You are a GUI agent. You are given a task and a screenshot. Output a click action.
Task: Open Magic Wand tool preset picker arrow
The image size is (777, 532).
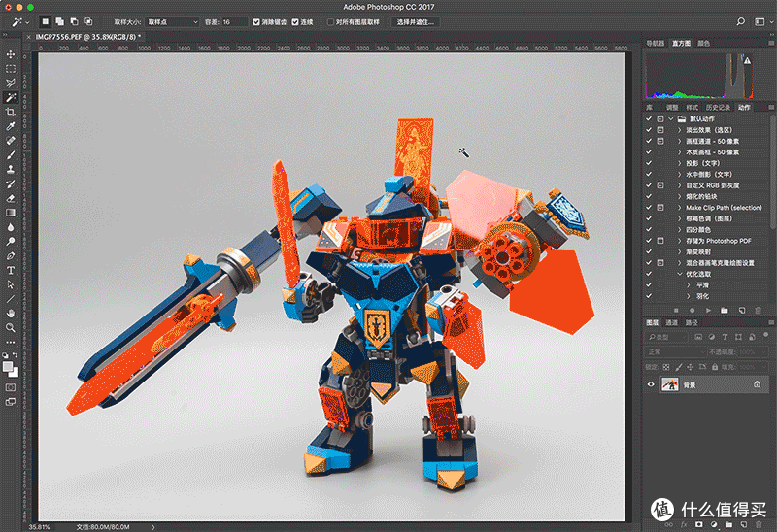[27, 22]
